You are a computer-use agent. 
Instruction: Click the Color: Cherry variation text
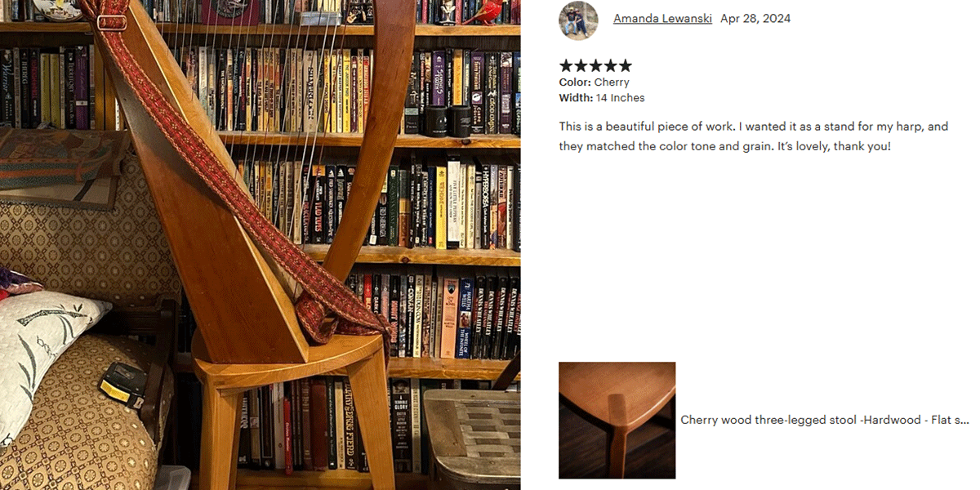594,82
